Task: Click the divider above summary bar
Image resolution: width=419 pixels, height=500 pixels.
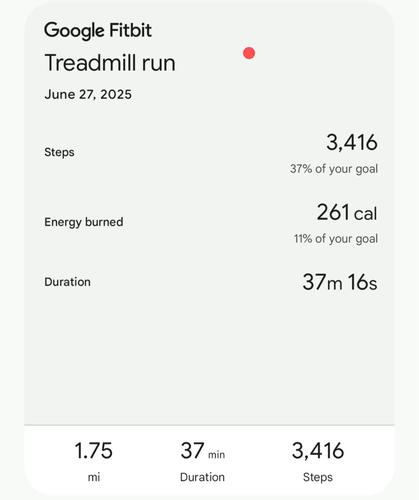Action: (x=209, y=425)
